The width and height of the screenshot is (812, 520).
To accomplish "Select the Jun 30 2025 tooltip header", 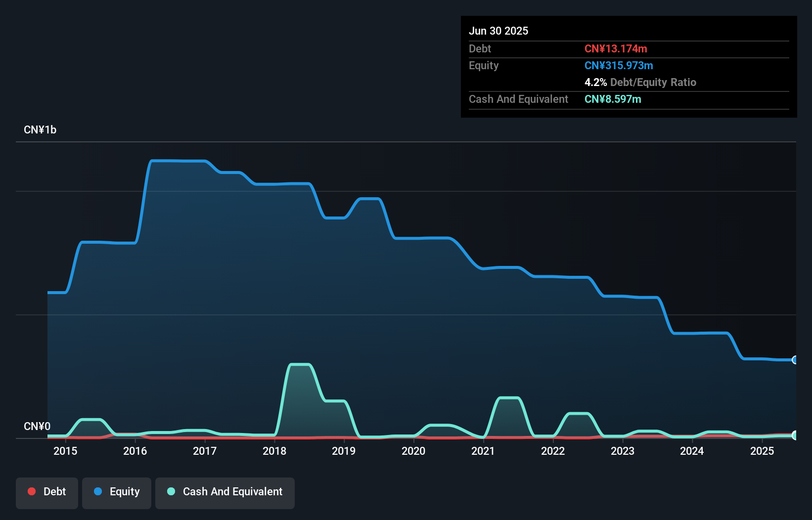I will coord(498,31).
